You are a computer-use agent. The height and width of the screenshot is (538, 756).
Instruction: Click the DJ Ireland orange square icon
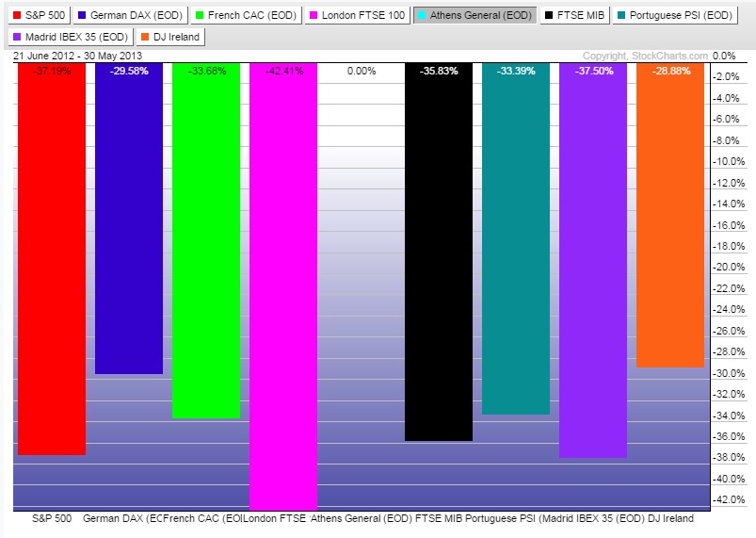[x=145, y=38]
